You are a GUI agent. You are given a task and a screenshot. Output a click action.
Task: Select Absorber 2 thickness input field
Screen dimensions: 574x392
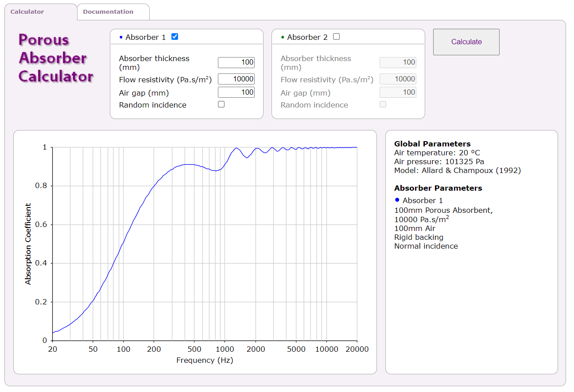(x=398, y=62)
